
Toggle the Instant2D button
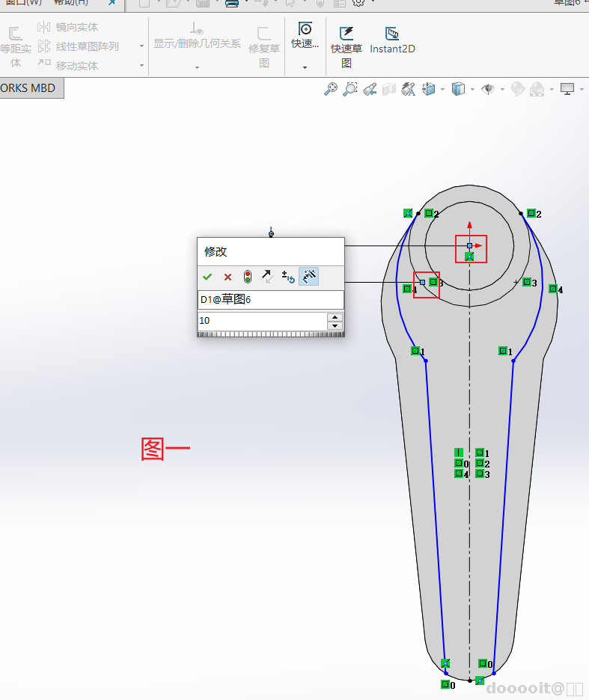coord(392,40)
